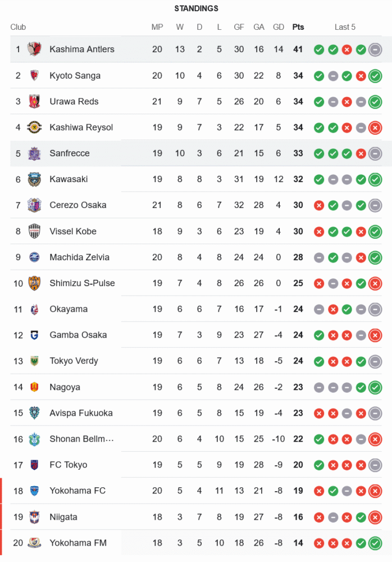Click the Kyoto Sanga team logo
Image resolution: width=392 pixels, height=562 pixels.
(x=35, y=75)
